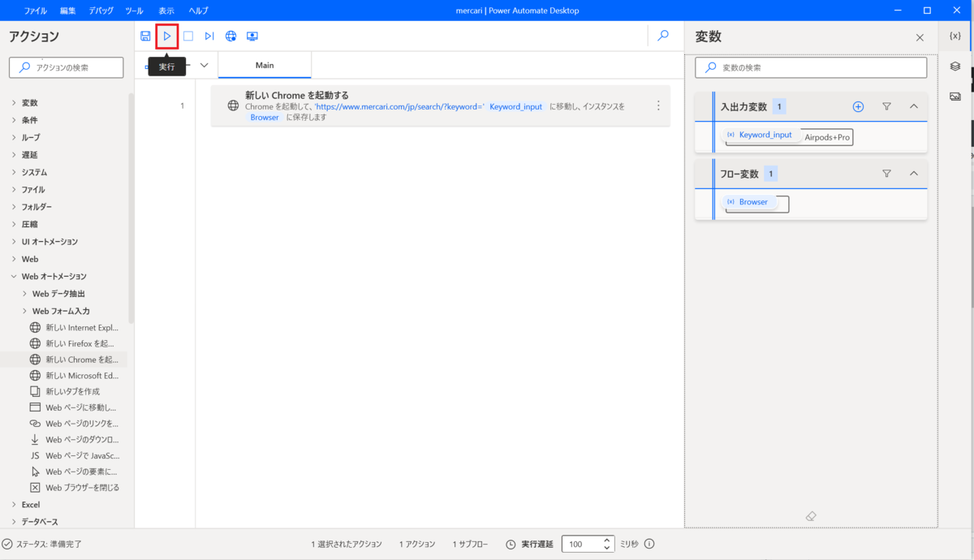Select the Web ページのリンク action
Image resolution: width=974 pixels, height=560 pixels.
73,424
